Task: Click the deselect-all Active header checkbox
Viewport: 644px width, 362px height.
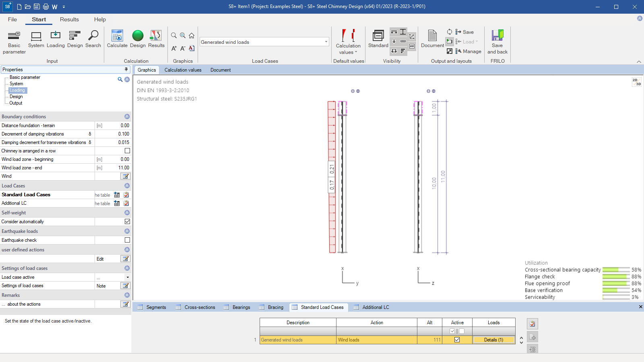Action: 462,331
